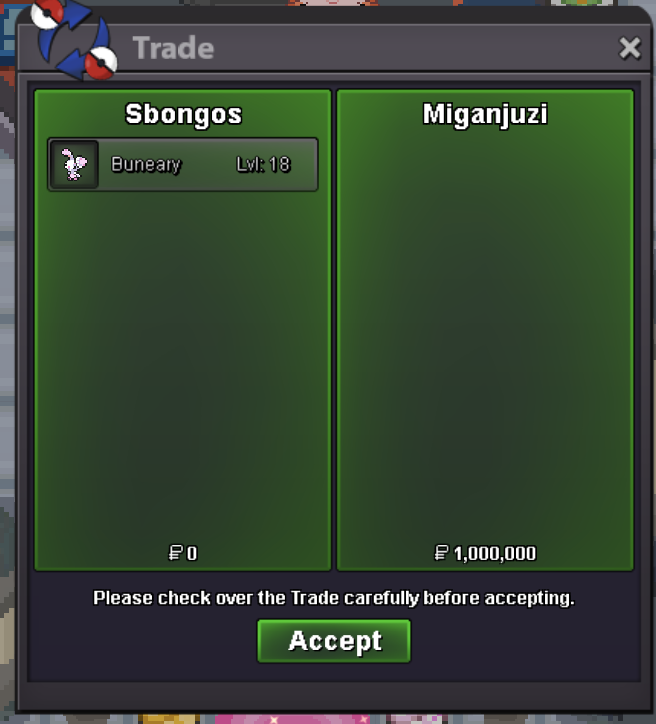Select the Buneary entry name
656x724 pixels.
coord(146,164)
